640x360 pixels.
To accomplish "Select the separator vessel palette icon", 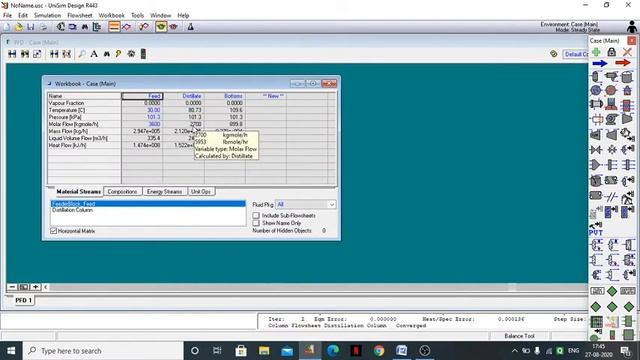I will click(596, 77).
